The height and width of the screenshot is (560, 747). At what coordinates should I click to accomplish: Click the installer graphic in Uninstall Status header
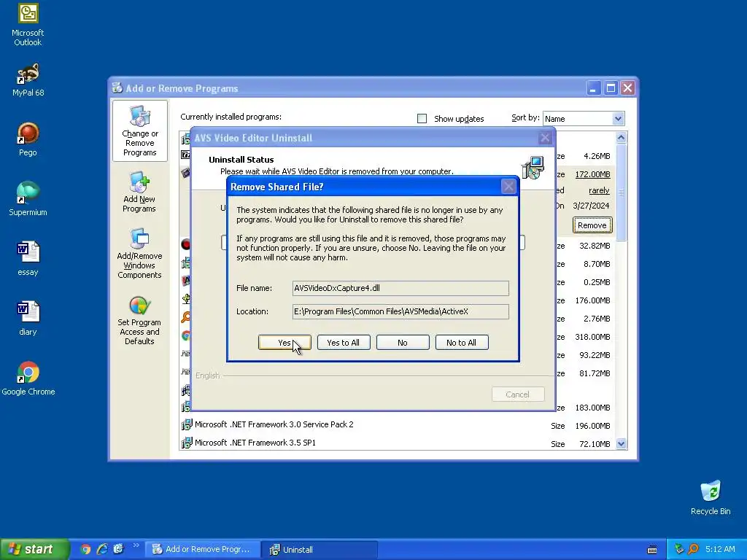(533, 168)
